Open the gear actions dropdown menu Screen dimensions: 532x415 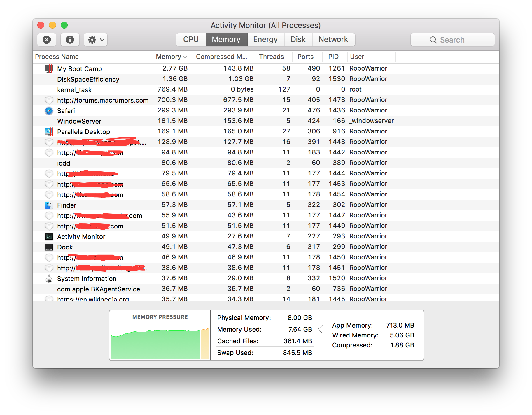[96, 40]
